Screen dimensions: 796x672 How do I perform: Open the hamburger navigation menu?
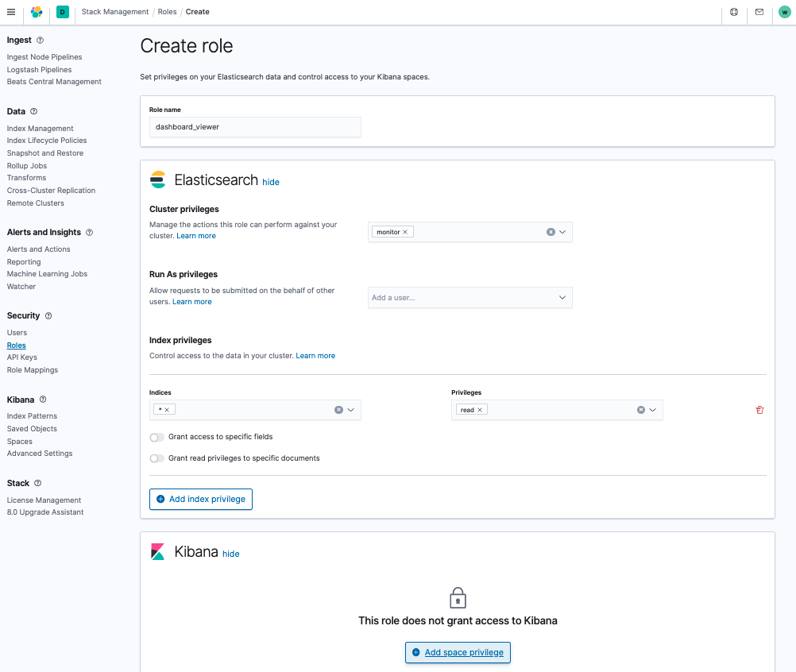click(11, 12)
